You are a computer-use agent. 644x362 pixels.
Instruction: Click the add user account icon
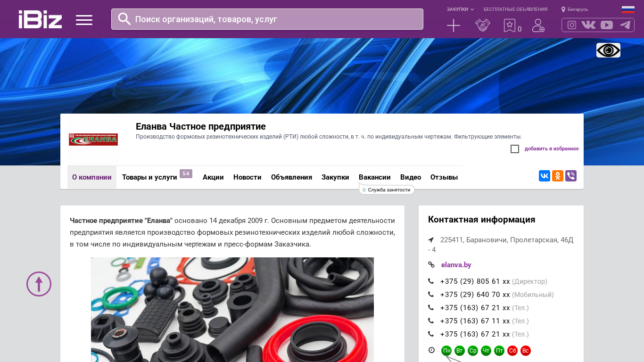(x=538, y=25)
